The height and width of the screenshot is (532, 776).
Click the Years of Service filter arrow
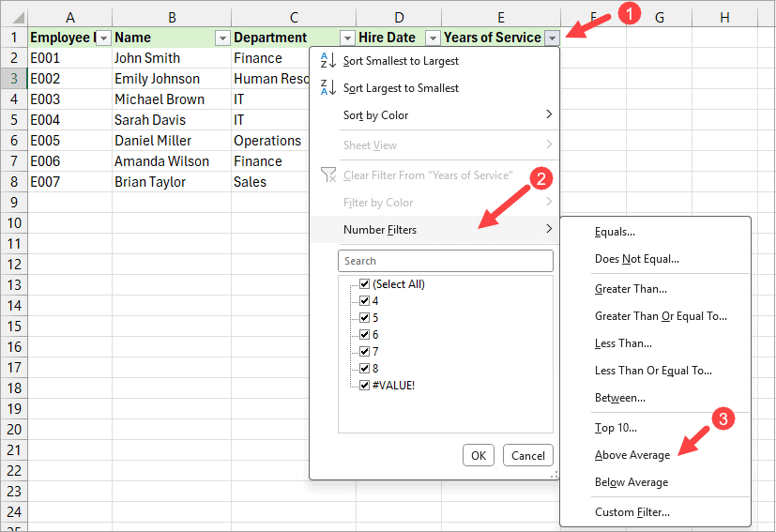(552, 38)
